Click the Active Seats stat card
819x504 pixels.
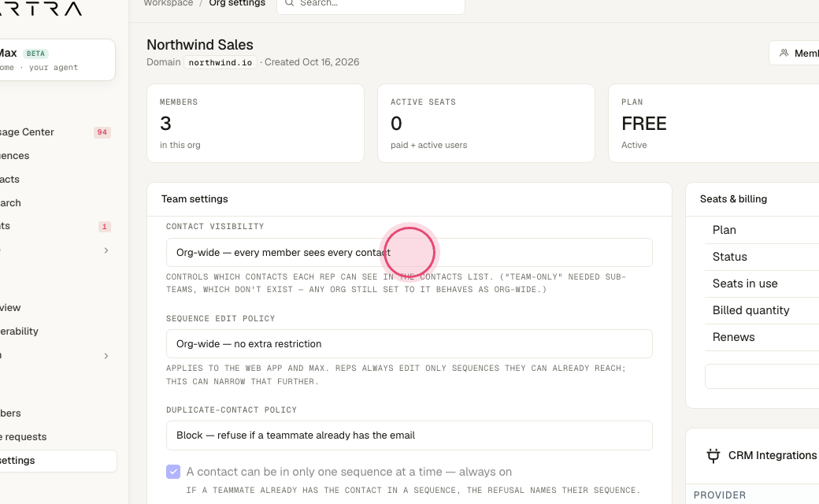(x=487, y=124)
